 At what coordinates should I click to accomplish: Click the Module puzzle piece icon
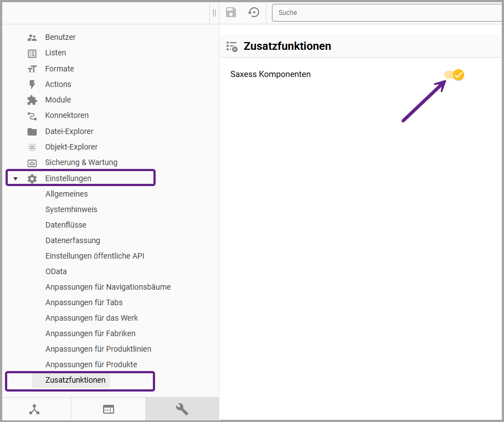(32, 100)
